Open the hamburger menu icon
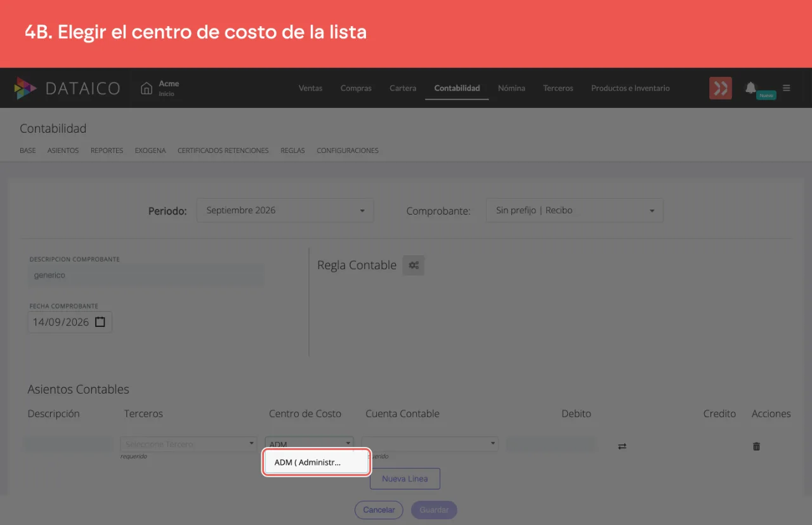This screenshot has width=812, height=525. click(787, 88)
